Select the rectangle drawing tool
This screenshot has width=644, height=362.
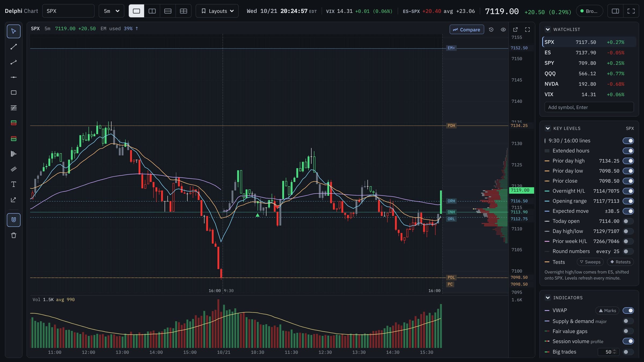(13, 93)
